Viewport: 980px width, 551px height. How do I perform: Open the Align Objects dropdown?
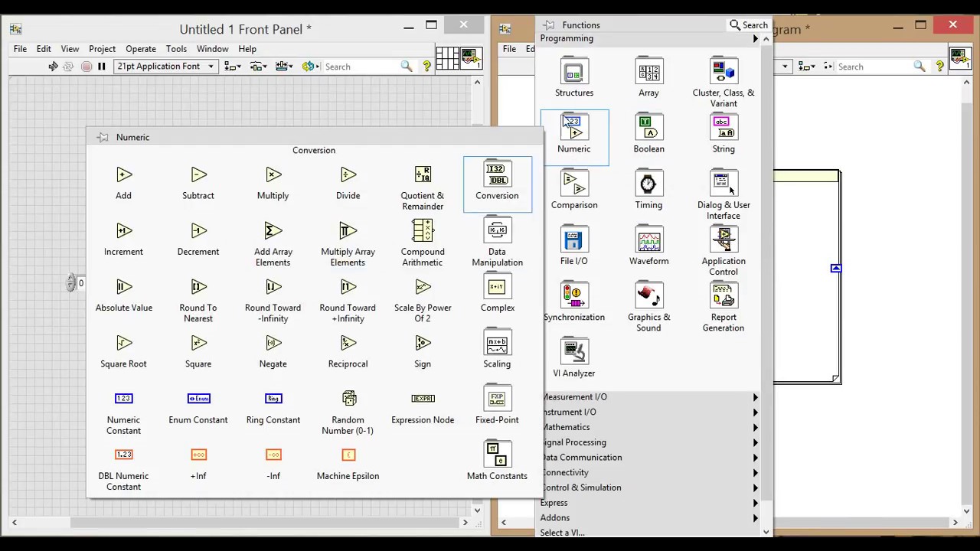point(232,67)
